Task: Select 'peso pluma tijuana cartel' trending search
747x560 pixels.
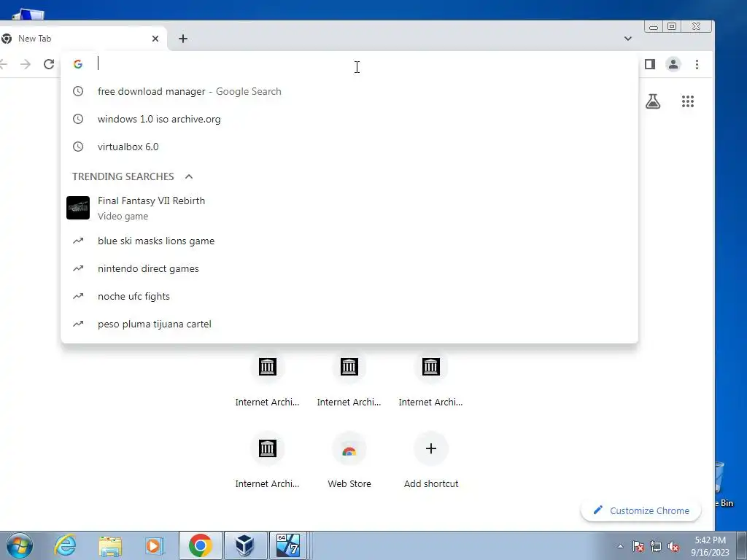Action: click(x=349, y=324)
